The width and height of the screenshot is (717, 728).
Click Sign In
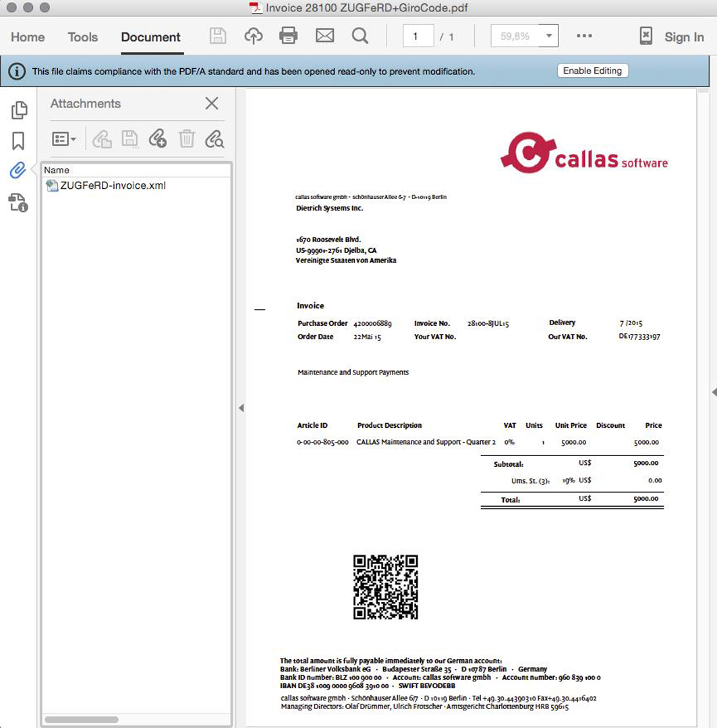click(x=684, y=37)
